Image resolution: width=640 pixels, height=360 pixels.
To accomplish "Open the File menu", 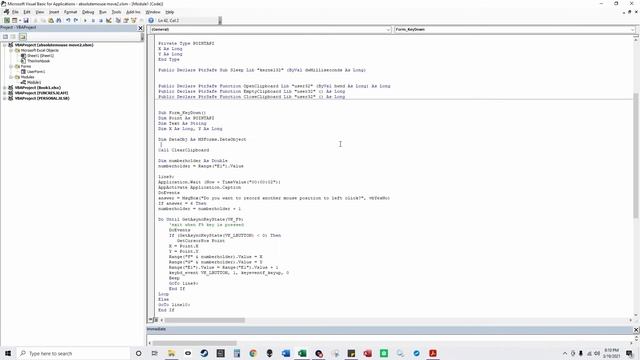I will point(15,12).
